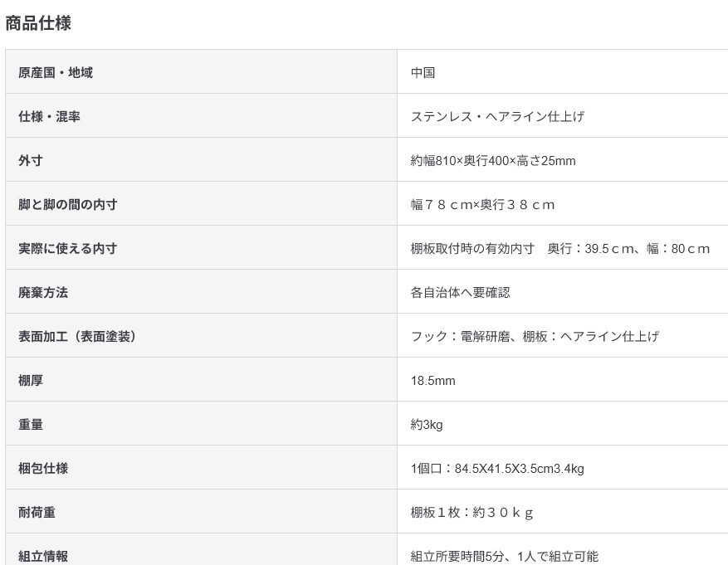Select the 脚と脚の間の内寸 label
Screen dimensions: 728x565
click(68, 205)
